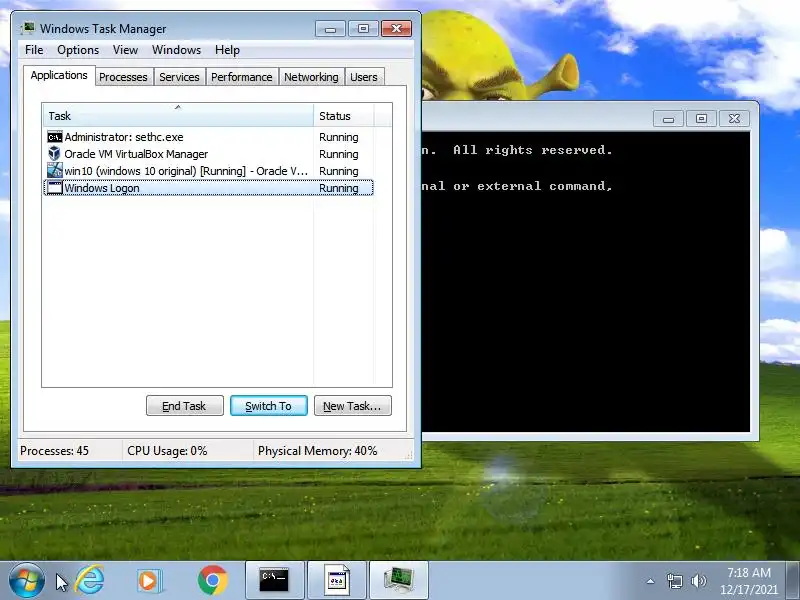Minimize the command prompt window

(668, 119)
